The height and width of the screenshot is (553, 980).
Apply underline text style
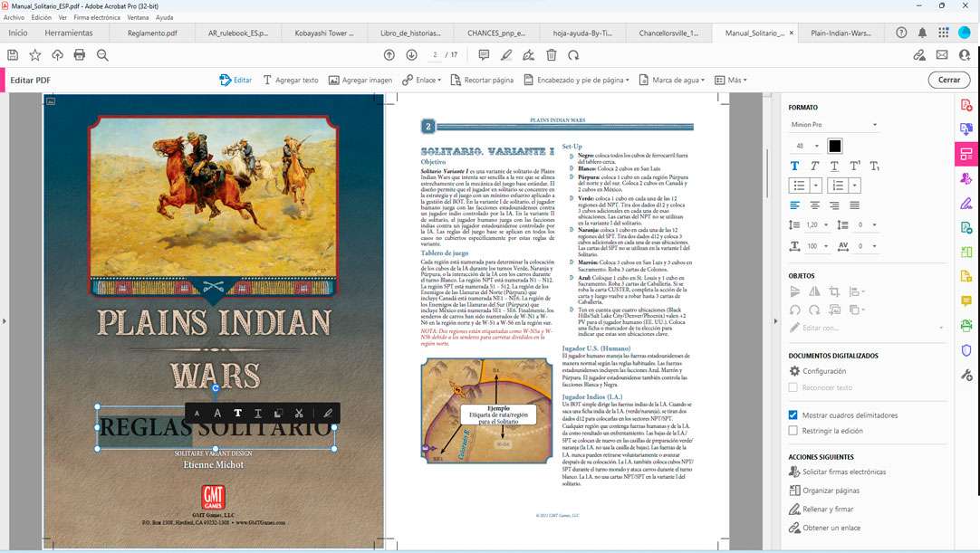pyautogui.click(x=834, y=167)
